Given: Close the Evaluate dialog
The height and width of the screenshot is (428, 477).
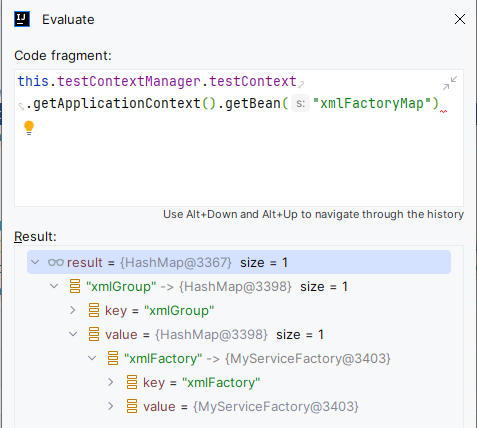Looking at the screenshot, I should click(460, 19).
